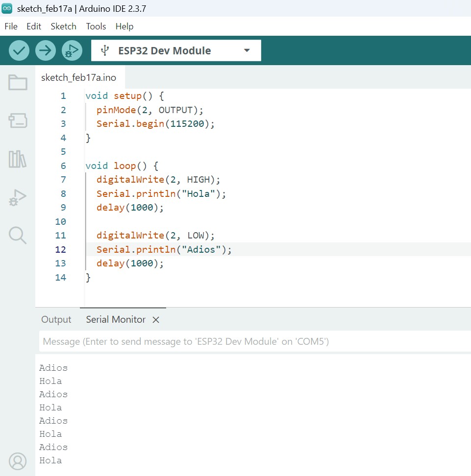Open the Tools menu
This screenshot has height=476, width=471.
coord(96,26)
